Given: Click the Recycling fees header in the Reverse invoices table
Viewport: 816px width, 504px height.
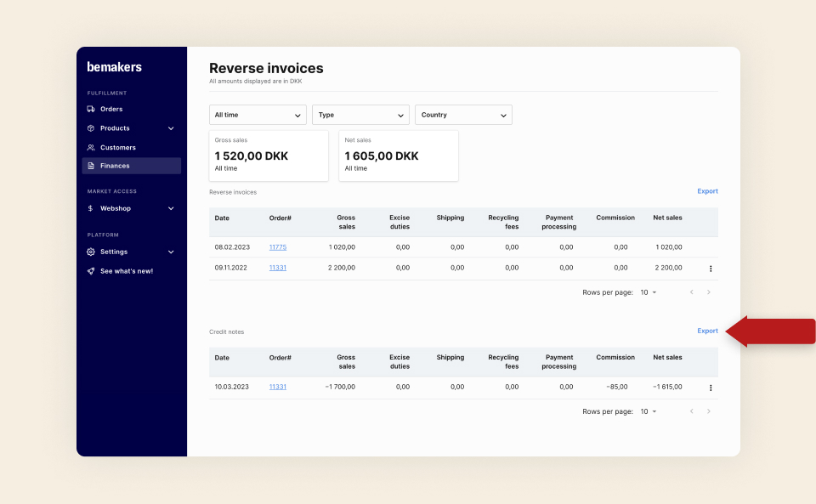Looking at the screenshot, I should point(503,222).
